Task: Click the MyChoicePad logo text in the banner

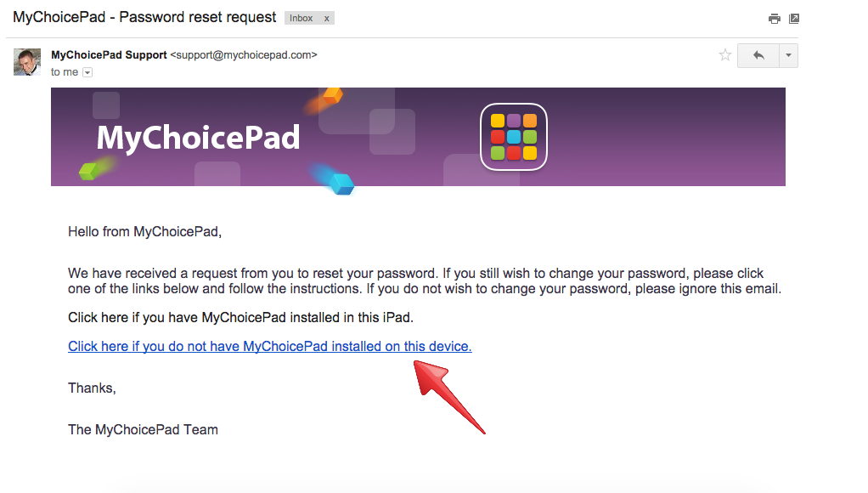Action: [198, 138]
